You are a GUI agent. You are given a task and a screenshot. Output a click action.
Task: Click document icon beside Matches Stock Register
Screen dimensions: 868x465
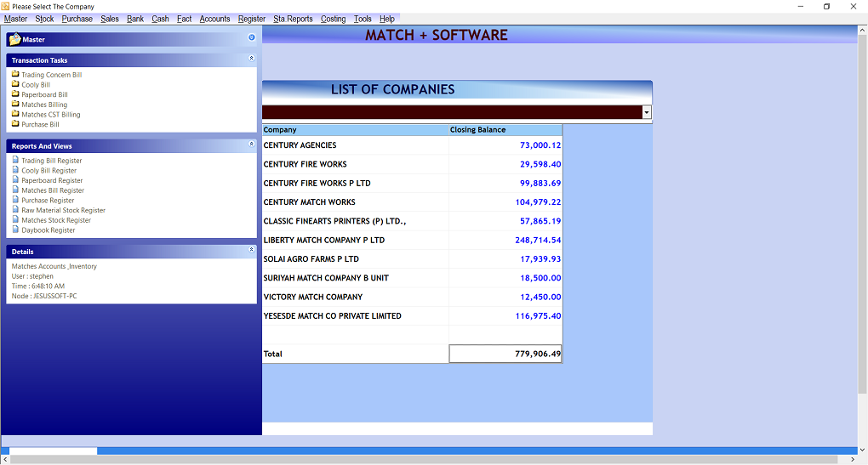point(15,219)
